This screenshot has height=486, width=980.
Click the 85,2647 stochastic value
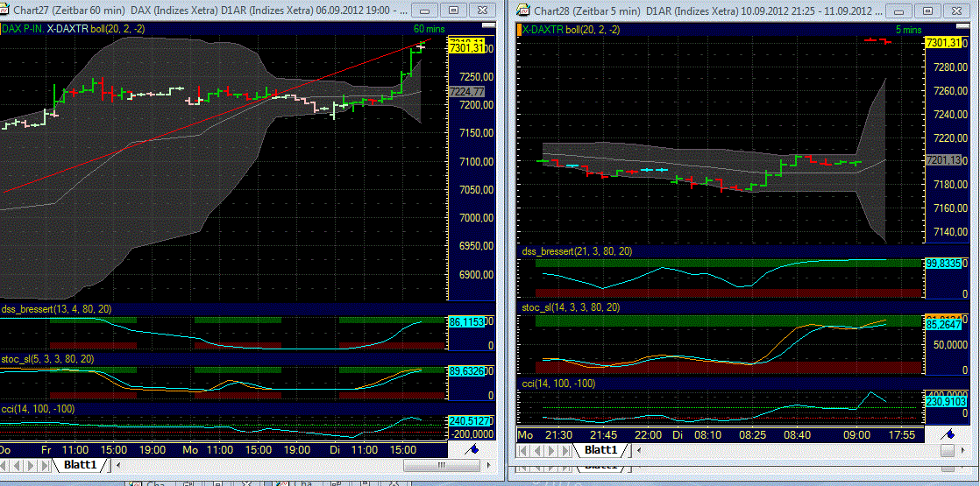pos(944,325)
